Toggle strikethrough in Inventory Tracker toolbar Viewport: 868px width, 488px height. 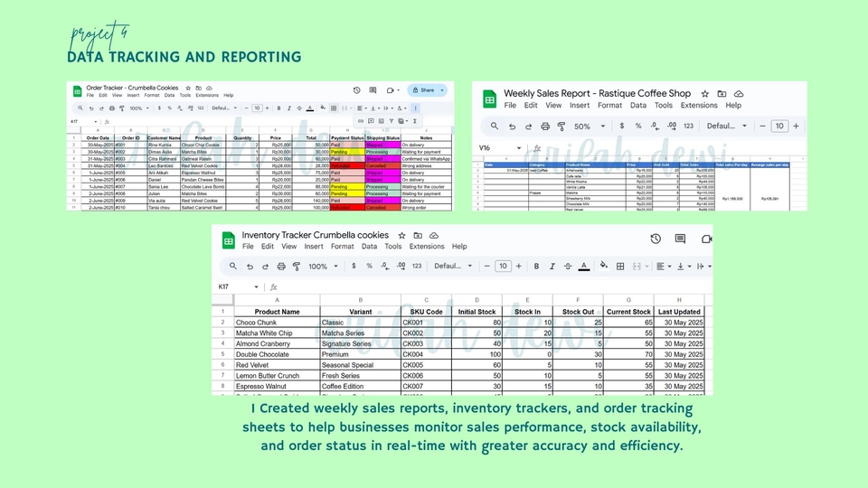[568, 266]
